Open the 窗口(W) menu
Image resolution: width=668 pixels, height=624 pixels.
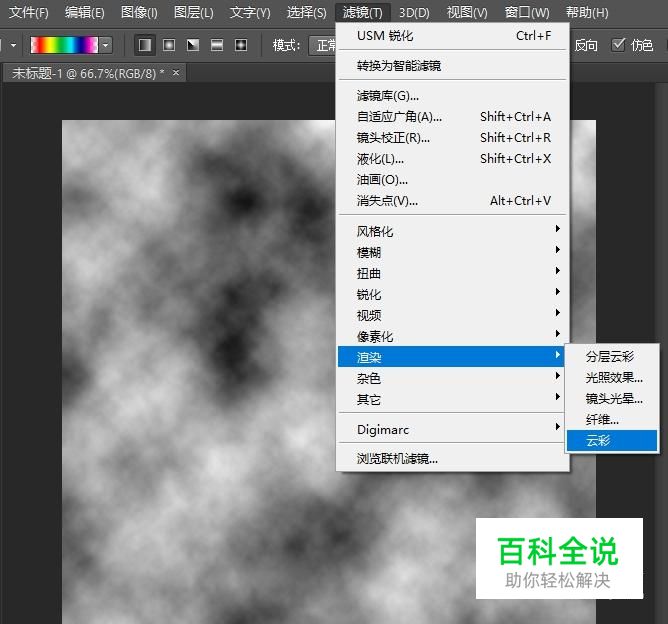point(527,12)
